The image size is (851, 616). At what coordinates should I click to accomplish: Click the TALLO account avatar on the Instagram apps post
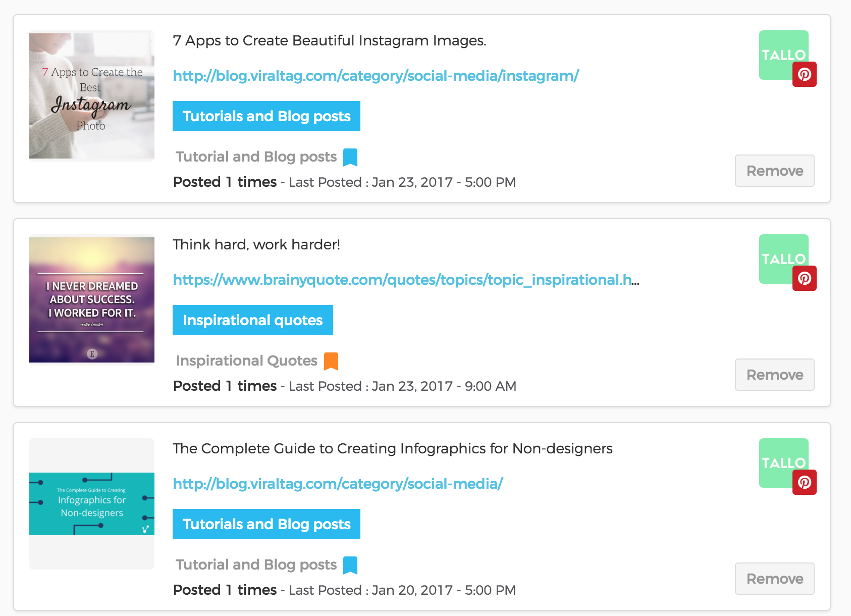tap(783, 55)
